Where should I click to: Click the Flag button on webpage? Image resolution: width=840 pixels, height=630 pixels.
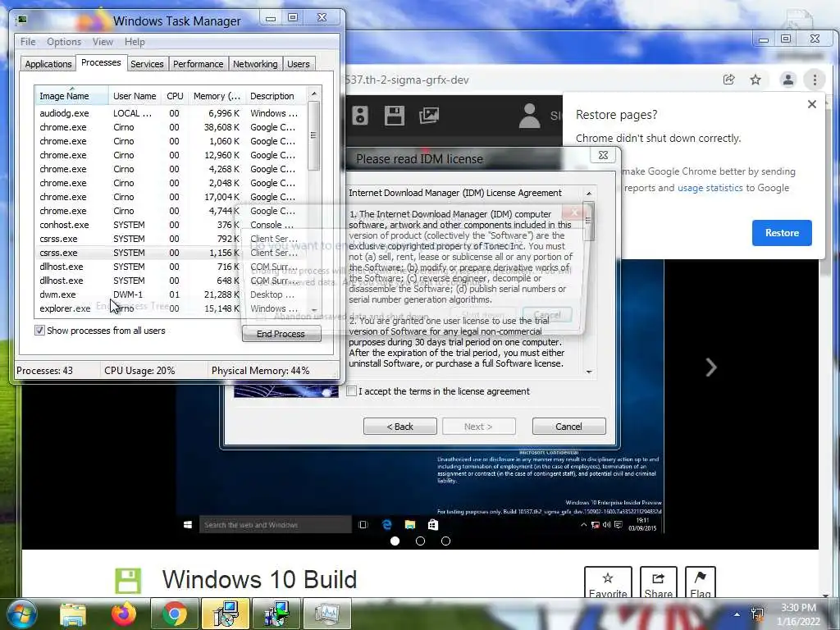(x=701, y=583)
